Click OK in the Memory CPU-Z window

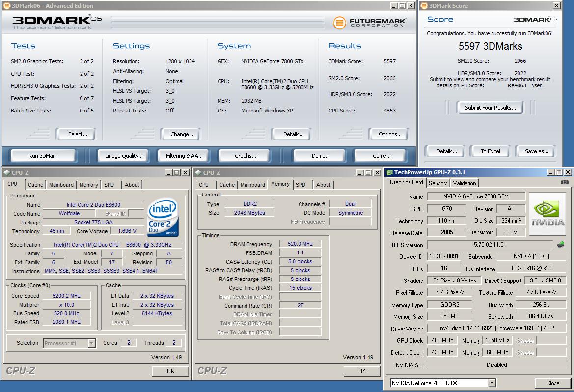(x=362, y=371)
